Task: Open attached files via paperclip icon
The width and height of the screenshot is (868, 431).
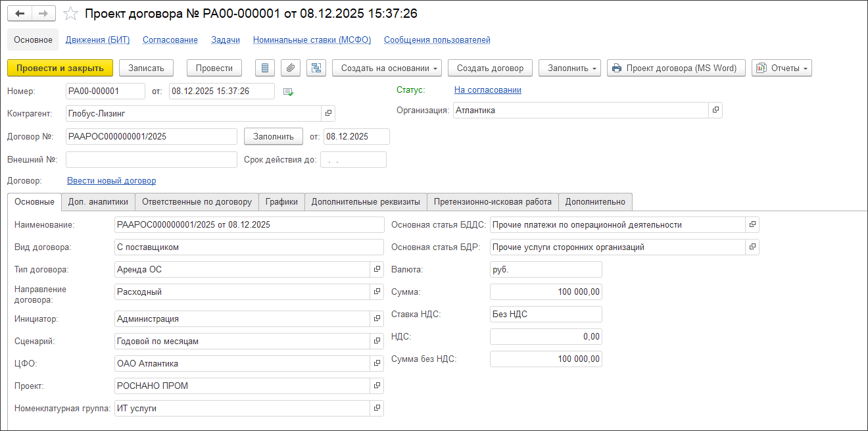Action: [x=291, y=68]
